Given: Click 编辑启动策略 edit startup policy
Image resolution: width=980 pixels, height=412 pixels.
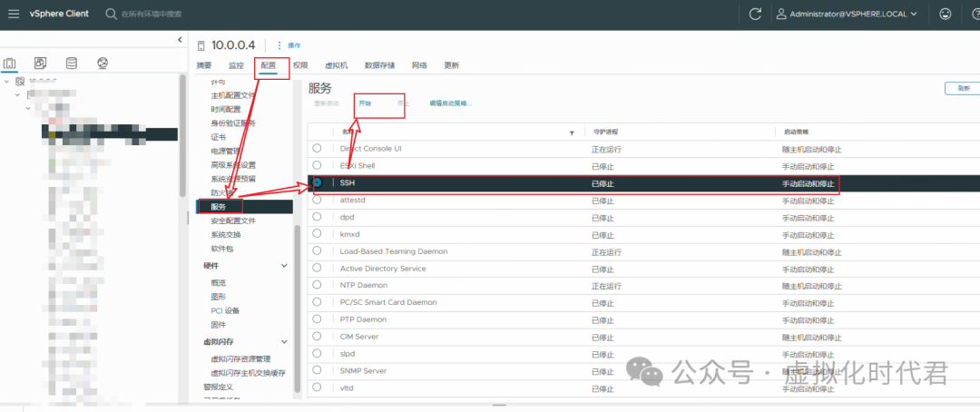Looking at the screenshot, I should (451, 103).
